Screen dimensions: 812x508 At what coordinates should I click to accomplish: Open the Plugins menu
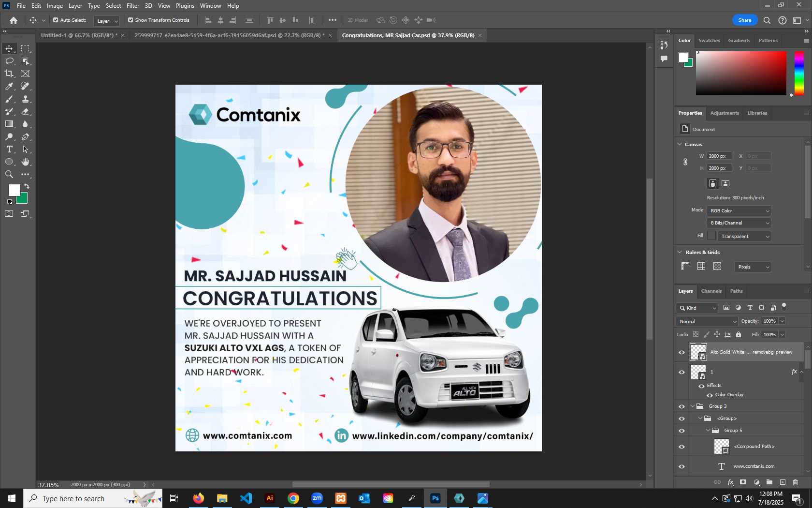(x=185, y=6)
